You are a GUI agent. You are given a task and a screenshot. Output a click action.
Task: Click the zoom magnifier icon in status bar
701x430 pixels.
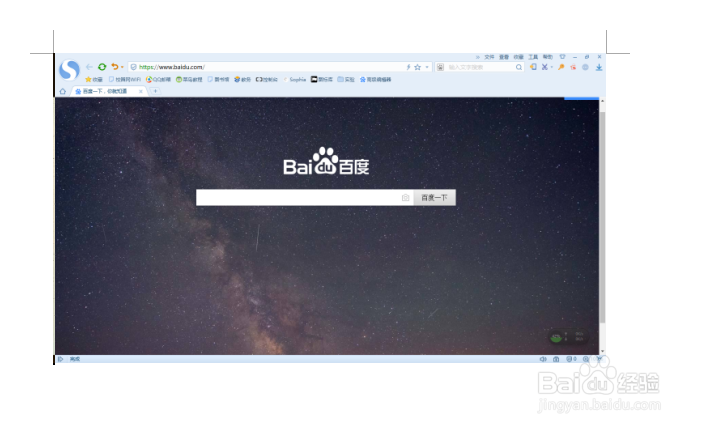pyautogui.click(x=586, y=359)
